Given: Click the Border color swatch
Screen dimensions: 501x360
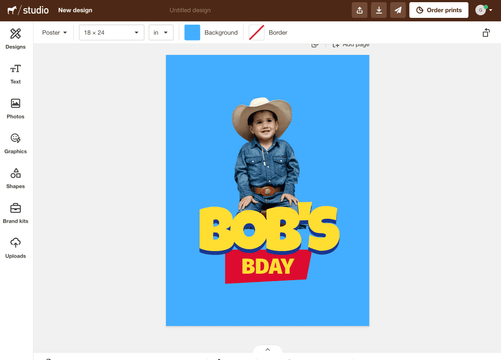Looking at the screenshot, I should point(257,33).
